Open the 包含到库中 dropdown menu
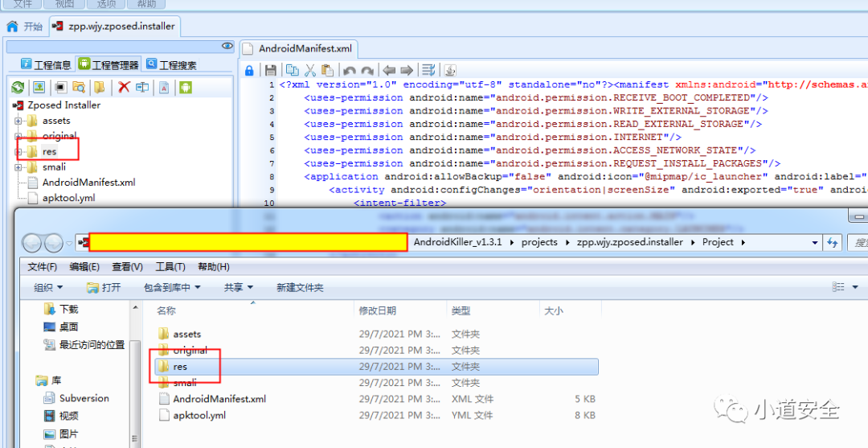The width and height of the screenshot is (868, 448). (172, 287)
